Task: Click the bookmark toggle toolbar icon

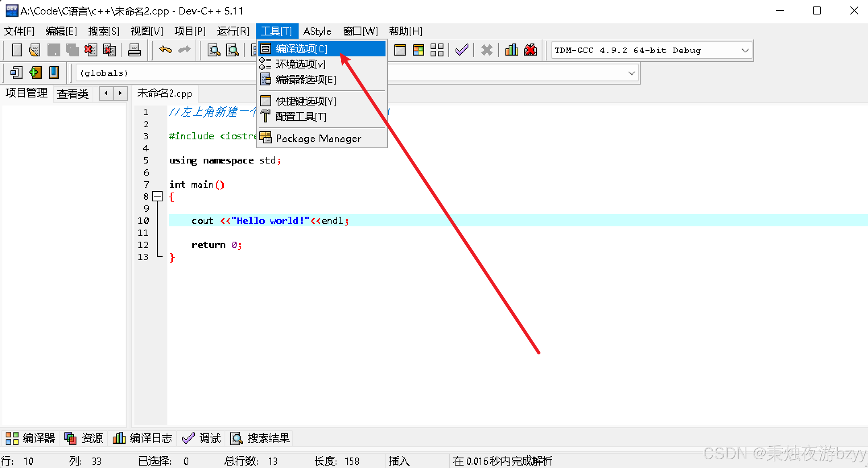Action: pyautogui.click(x=54, y=73)
